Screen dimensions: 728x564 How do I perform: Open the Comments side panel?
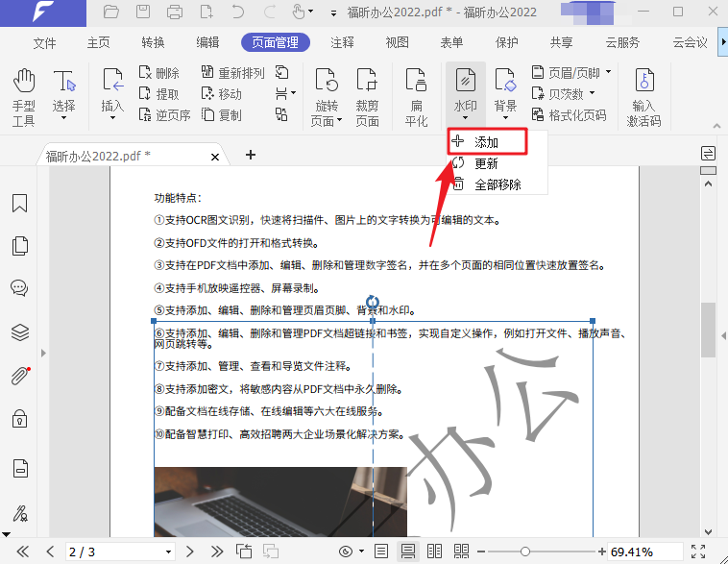19,288
